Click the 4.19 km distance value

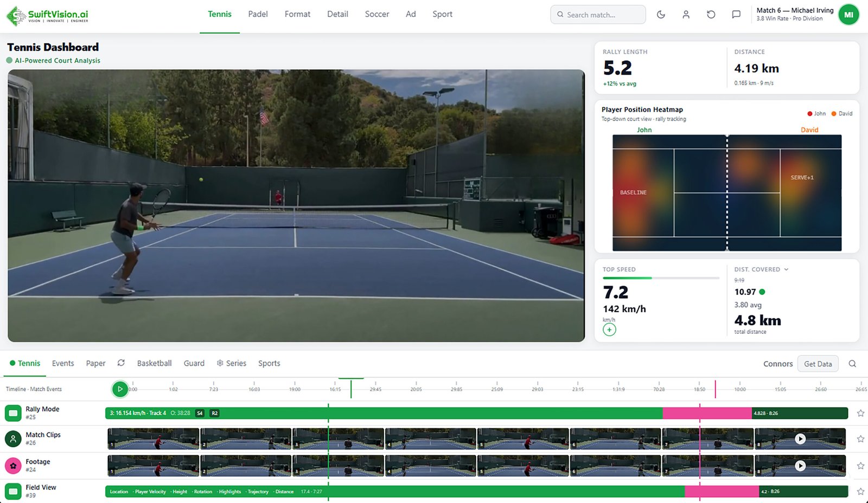(756, 68)
